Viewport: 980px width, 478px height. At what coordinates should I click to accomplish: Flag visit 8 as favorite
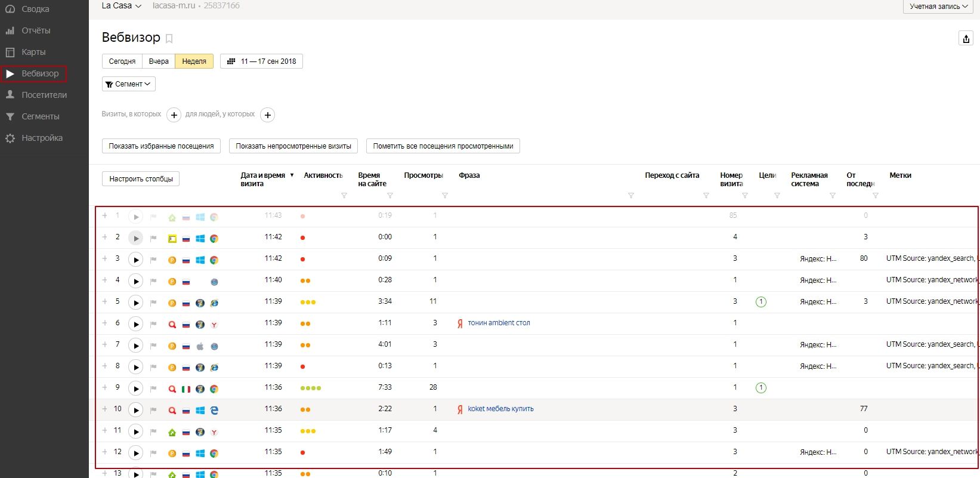click(x=153, y=367)
